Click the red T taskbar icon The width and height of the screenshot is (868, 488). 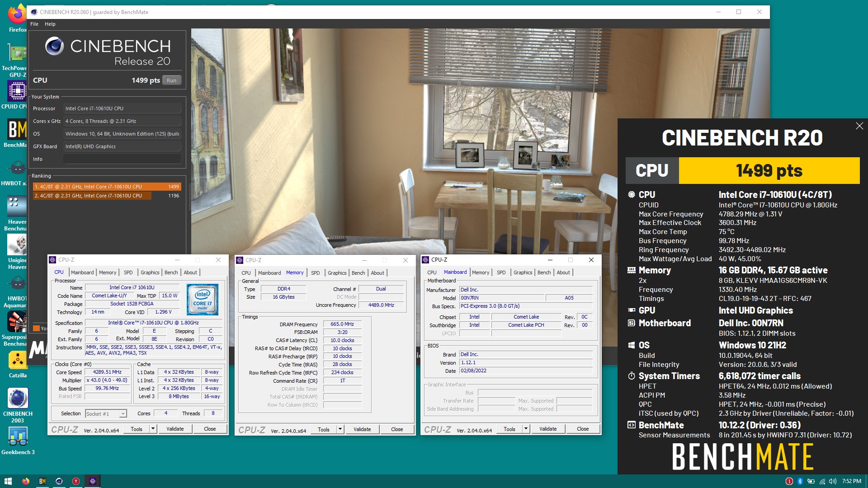click(x=76, y=481)
